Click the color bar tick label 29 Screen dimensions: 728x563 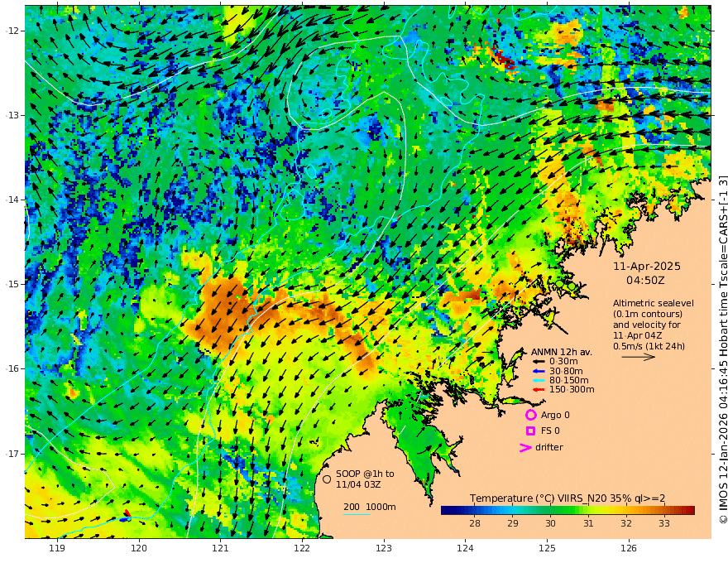tap(513, 523)
